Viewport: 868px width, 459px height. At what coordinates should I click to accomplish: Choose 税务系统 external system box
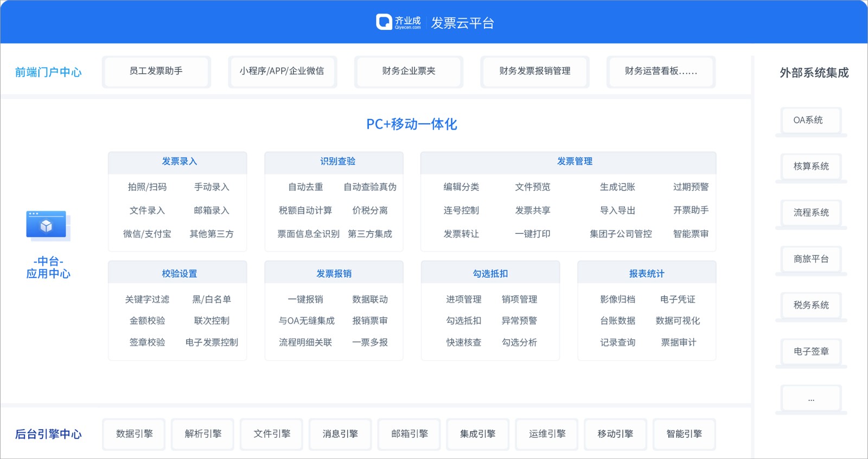(x=811, y=305)
